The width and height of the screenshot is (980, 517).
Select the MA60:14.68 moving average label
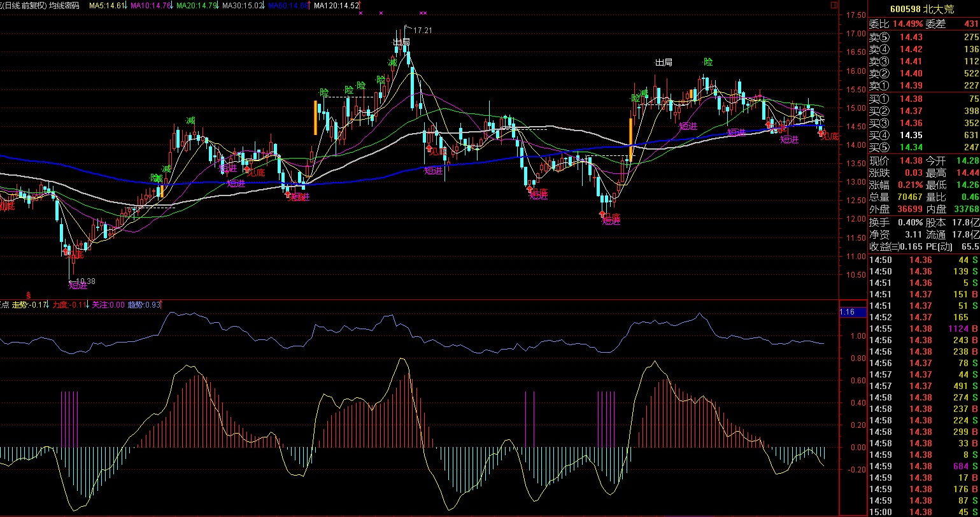coord(288,5)
